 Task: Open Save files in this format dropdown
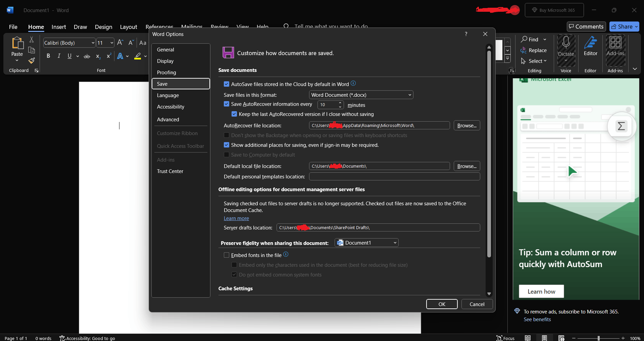click(x=361, y=95)
